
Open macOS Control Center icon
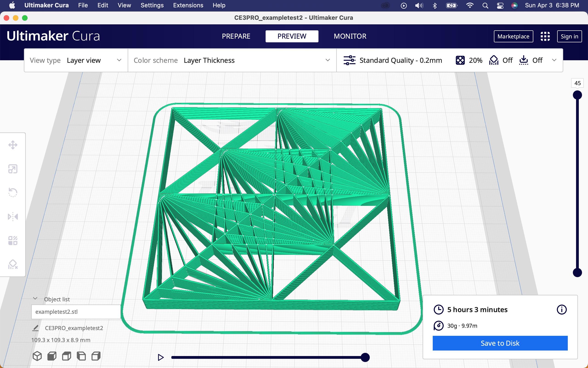tap(500, 5)
